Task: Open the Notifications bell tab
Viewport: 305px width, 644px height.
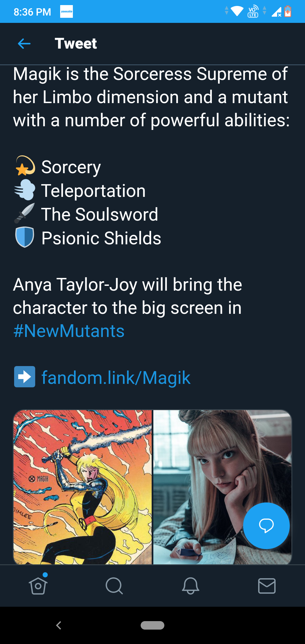Action: (191, 586)
